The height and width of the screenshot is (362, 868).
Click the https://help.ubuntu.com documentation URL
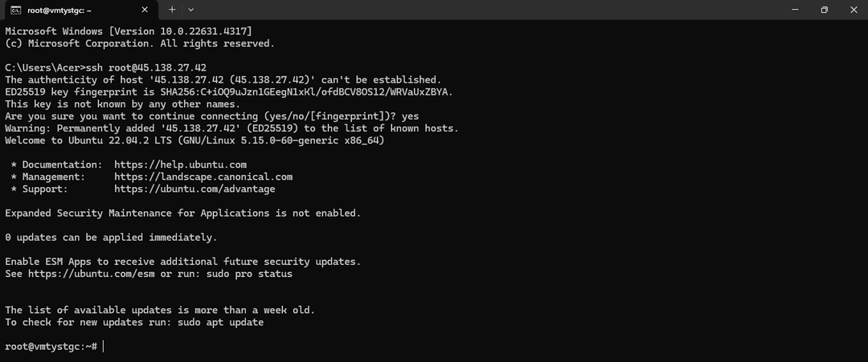pyautogui.click(x=181, y=165)
